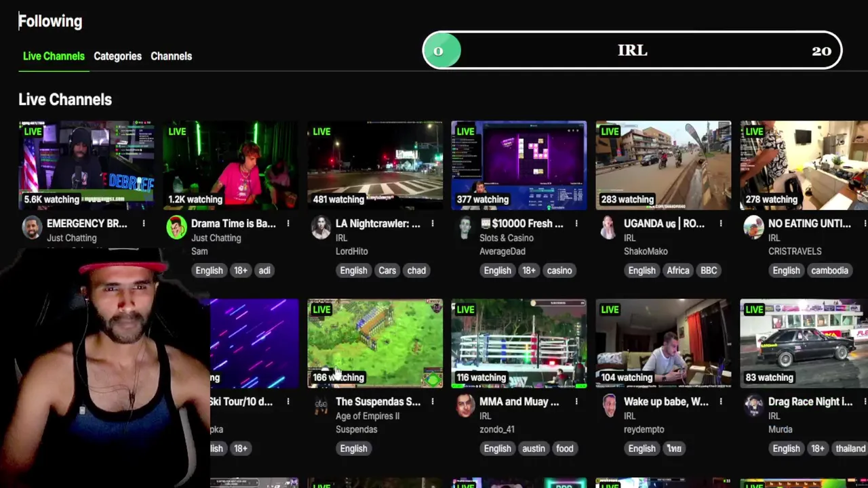The height and width of the screenshot is (488, 868).
Task: Open the UGANDA stream channel avatar
Action: (x=609, y=228)
